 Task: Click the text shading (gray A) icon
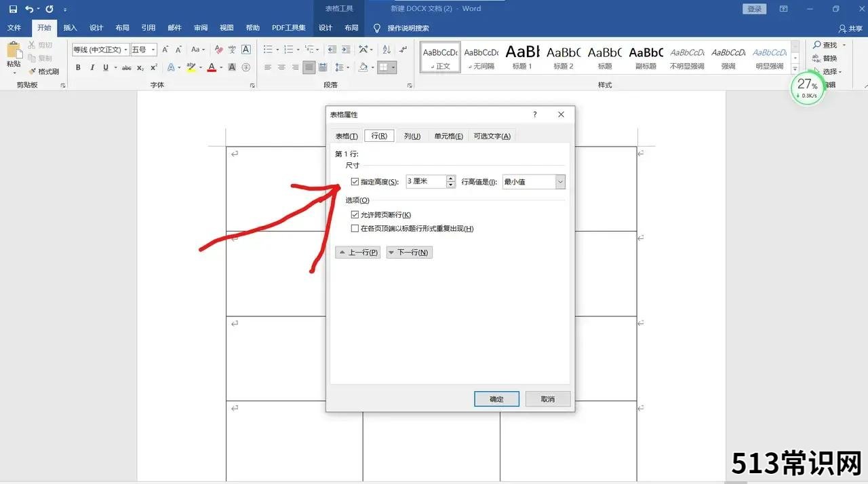(x=232, y=67)
